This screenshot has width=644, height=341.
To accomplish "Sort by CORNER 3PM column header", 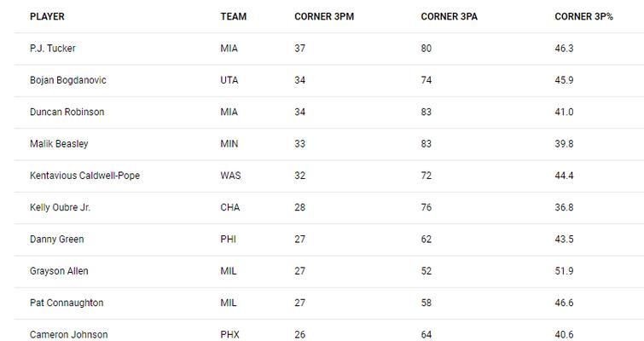I will pyautogui.click(x=324, y=16).
